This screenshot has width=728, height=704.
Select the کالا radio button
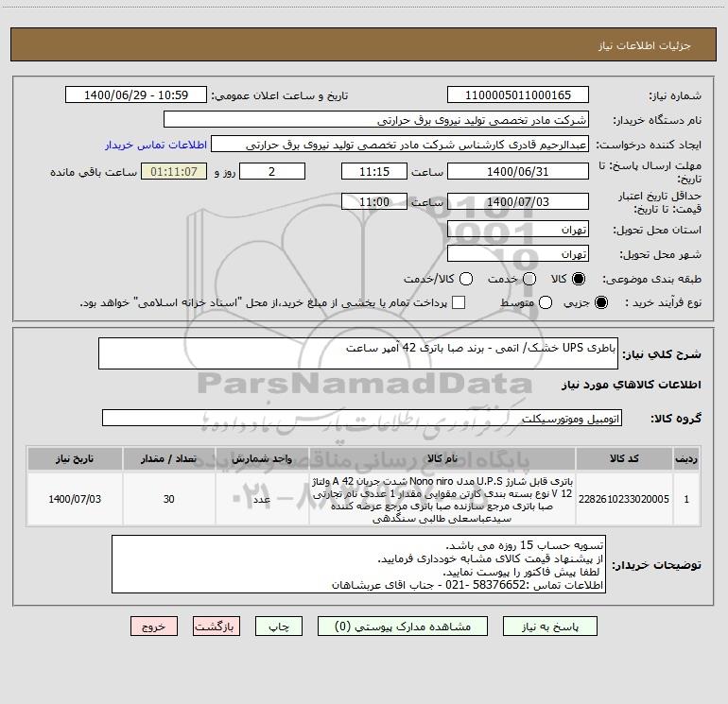click(x=579, y=279)
